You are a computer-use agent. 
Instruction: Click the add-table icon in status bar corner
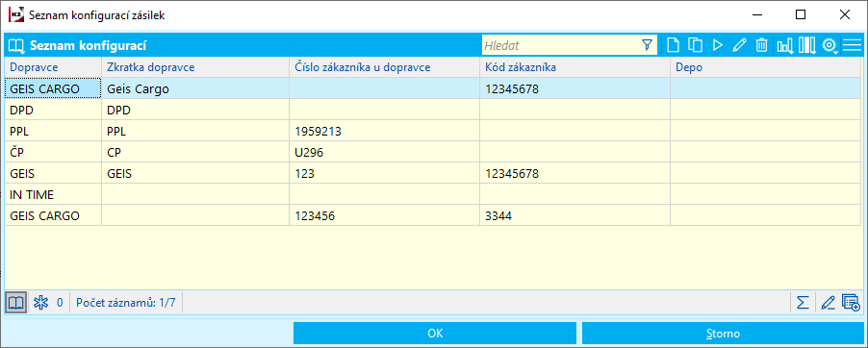851,303
